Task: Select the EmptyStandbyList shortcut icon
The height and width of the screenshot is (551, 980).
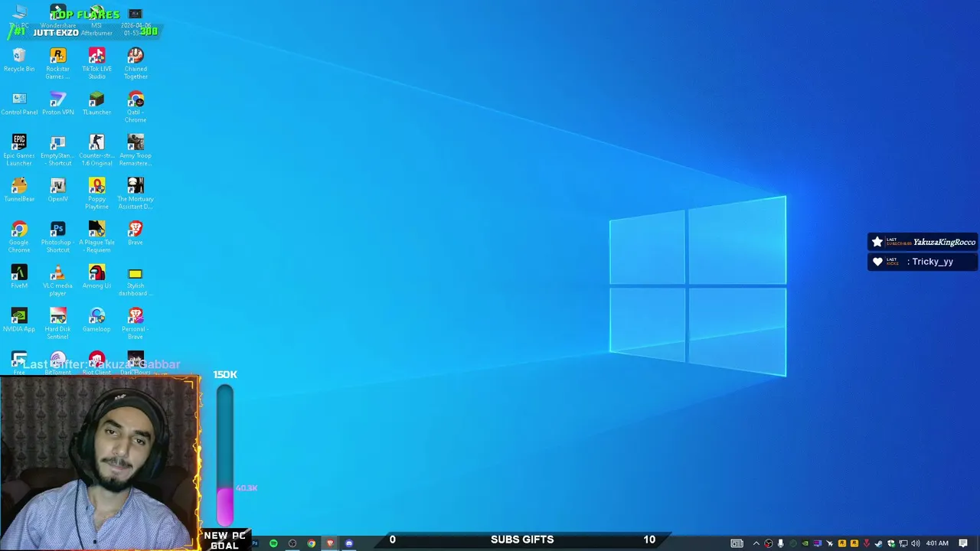Action: coord(57,150)
